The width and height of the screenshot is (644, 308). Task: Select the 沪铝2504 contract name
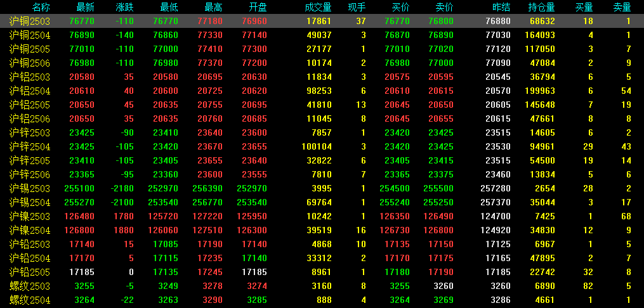[x=30, y=91]
